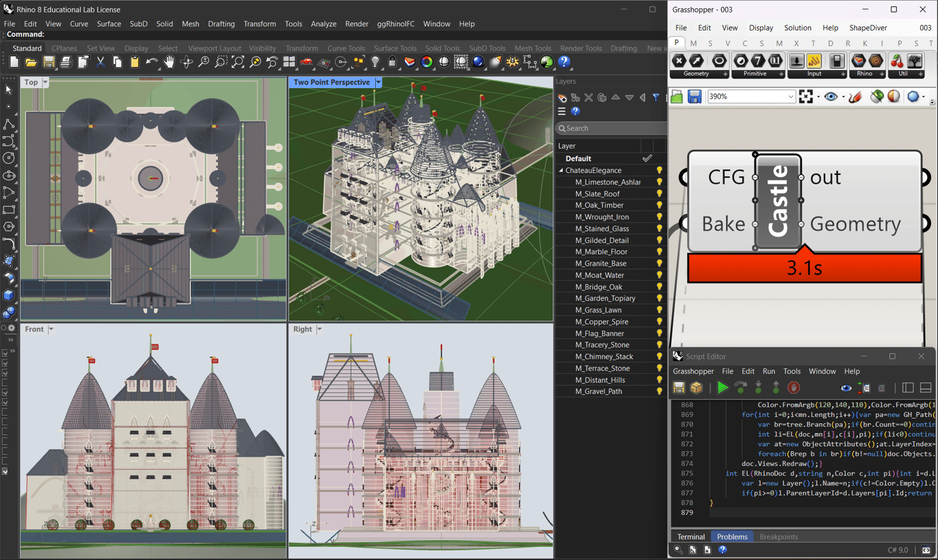
Task: Click the Grasshopper sketch brush icon
Action: 855,97
